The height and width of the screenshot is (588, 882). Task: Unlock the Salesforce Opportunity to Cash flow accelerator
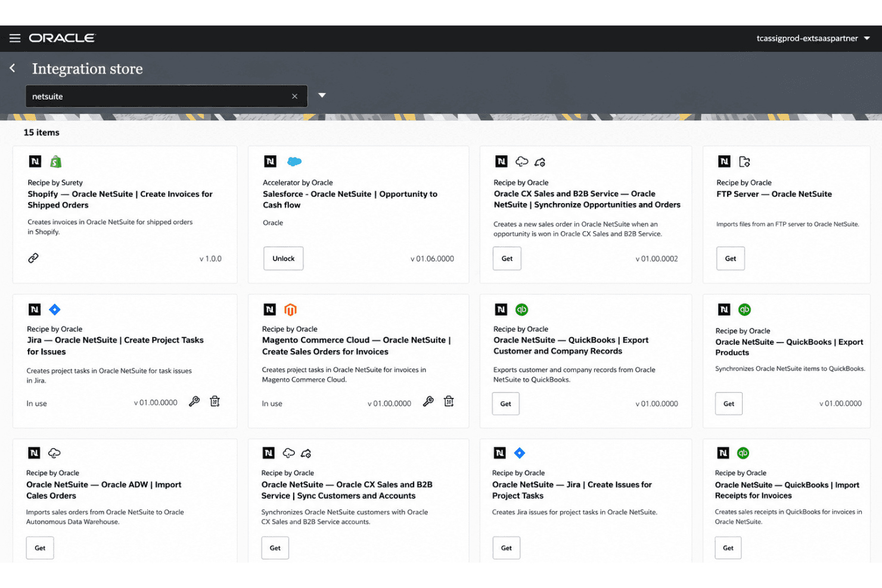coord(284,259)
